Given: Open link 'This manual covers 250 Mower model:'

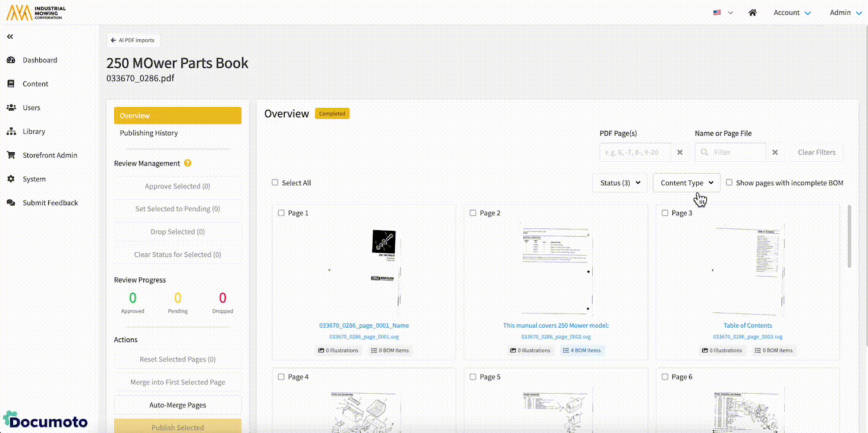Looking at the screenshot, I should click(556, 325).
